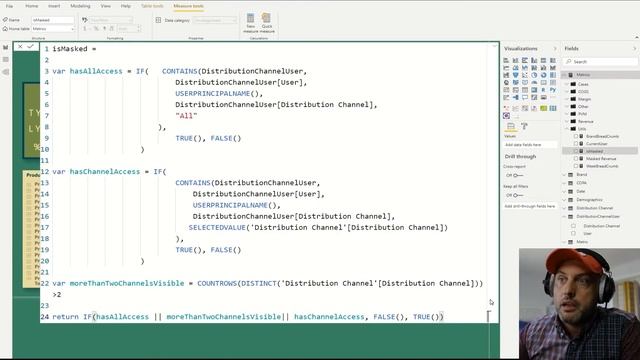Image resolution: width=640 pixels, height=360 pixels.
Task: Toggle the Cross-report switch
Action: pyautogui.click(x=517, y=175)
